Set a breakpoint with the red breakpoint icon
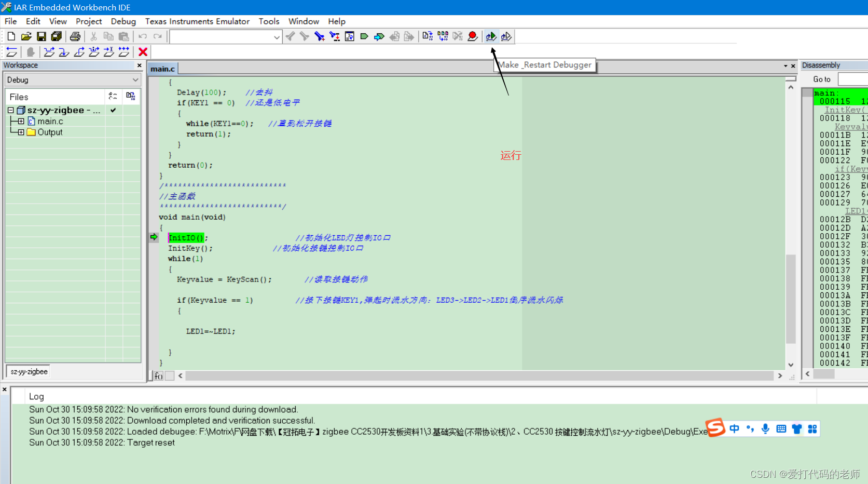Screen dimensions: 868x484 [472, 36]
